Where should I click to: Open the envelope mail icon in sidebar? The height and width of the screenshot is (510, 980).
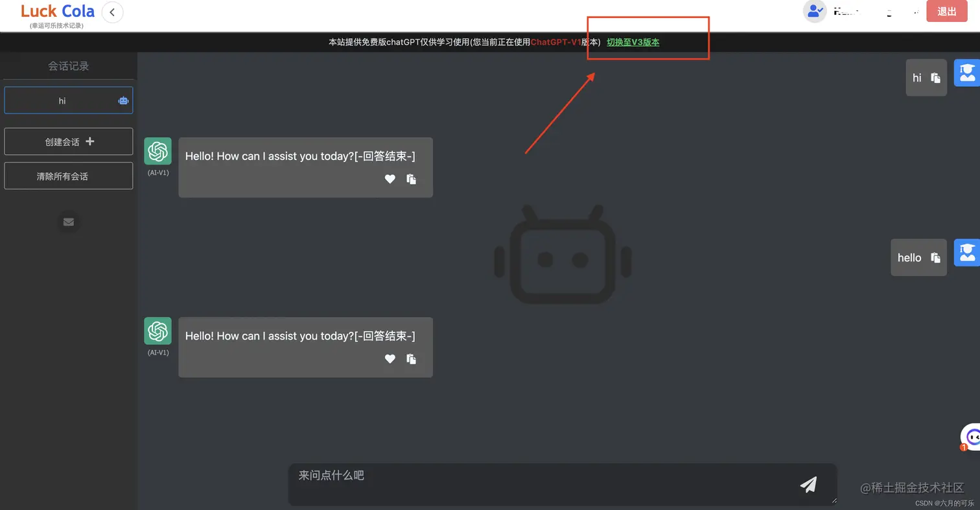coord(69,222)
